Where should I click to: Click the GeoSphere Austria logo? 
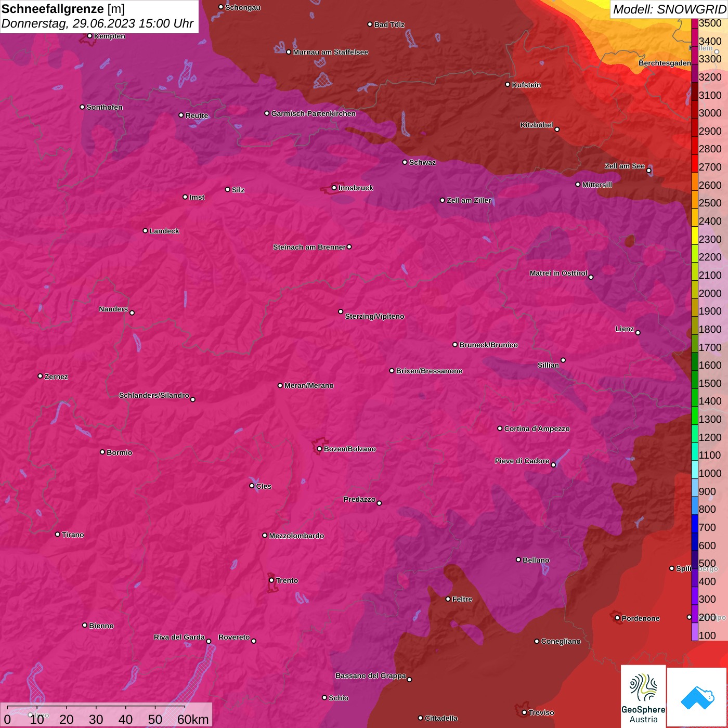pyautogui.click(x=643, y=697)
